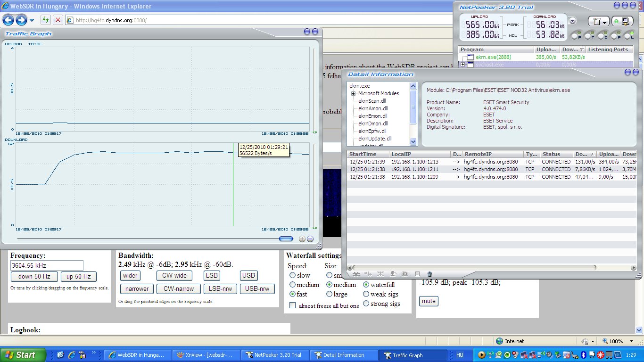The width and height of the screenshot is (644, 362).
Task: Toggle NetPeeker P indicator button
Action: click(x=614, y=36)
